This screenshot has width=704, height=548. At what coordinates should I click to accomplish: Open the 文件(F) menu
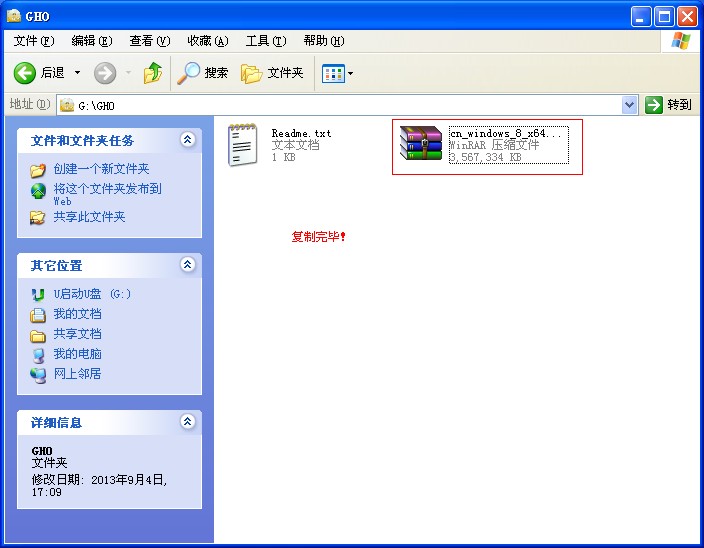pos(34,41)
